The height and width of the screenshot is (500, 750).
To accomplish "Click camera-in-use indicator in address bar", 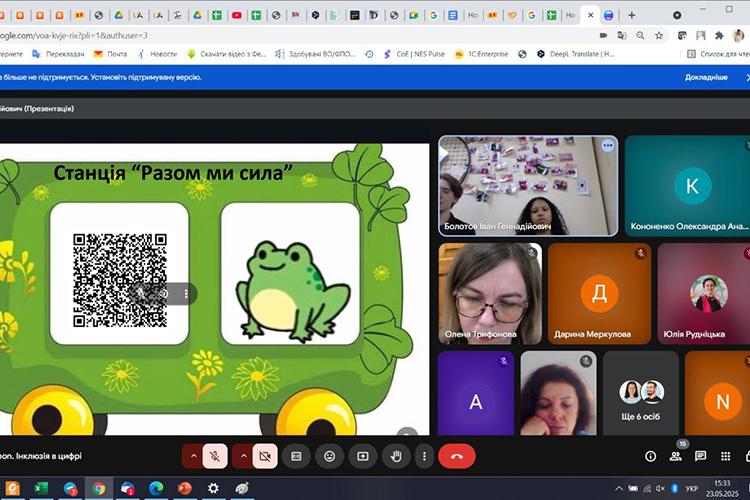I will click(603, 35).
